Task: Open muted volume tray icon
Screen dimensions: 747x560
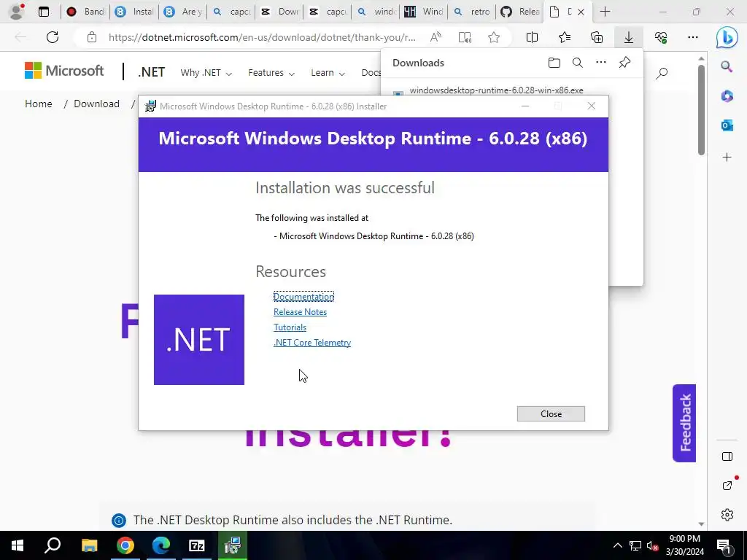Action: tap(651, 545)
